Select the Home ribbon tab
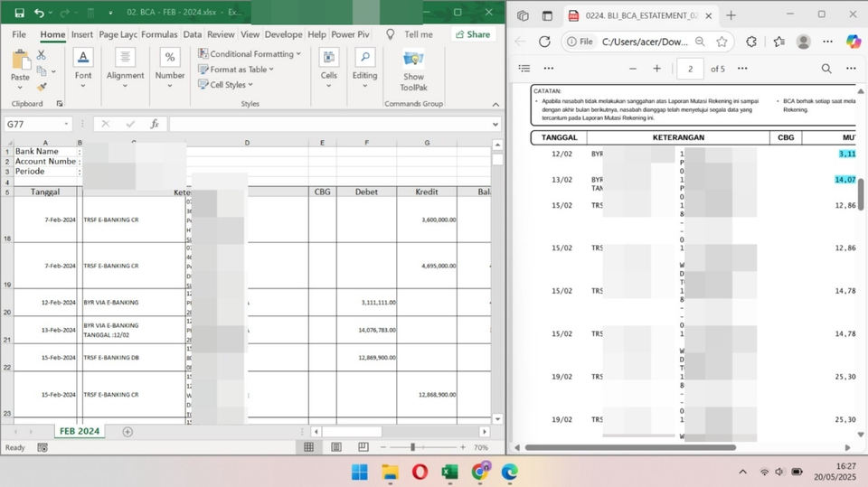The image size is (868, 487). pyautogui.click(x=52, y=34)
